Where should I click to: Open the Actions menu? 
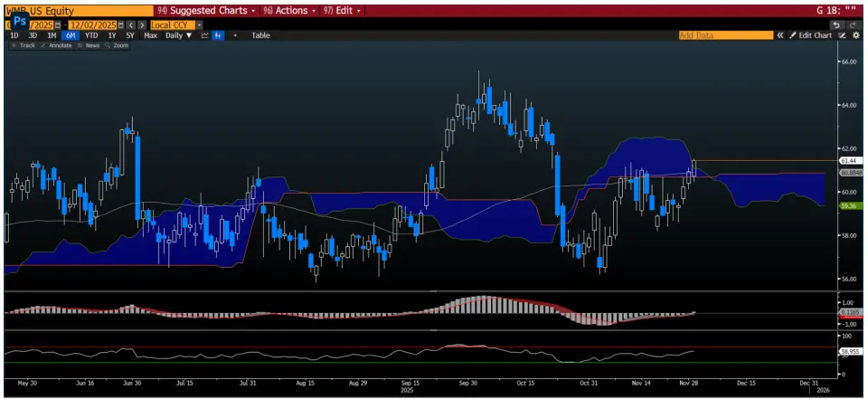pyautogui.click(x=292, y=11)
